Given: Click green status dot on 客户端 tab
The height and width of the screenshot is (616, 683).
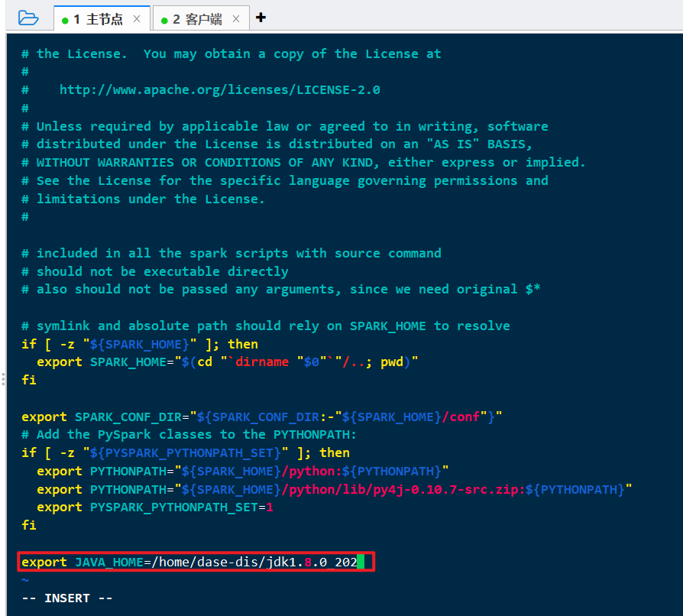Looking at the screenshot, I should (164, 21).
